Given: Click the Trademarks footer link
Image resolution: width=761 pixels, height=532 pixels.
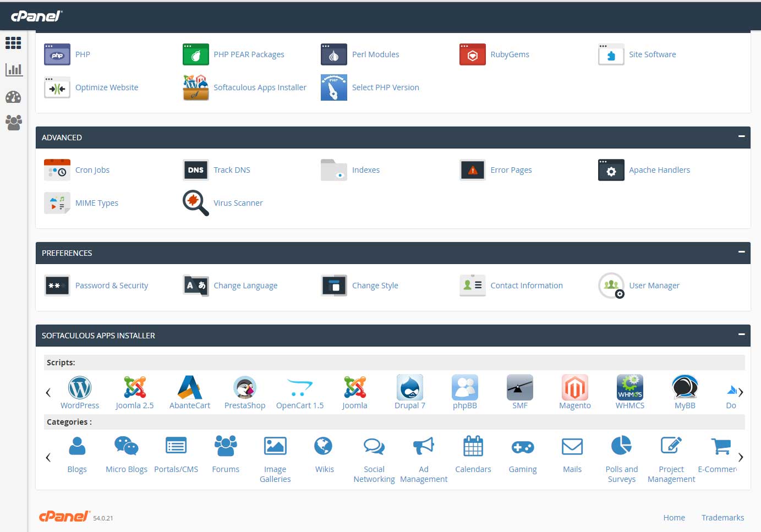Looking at the screenshot, I should (722, 518).
